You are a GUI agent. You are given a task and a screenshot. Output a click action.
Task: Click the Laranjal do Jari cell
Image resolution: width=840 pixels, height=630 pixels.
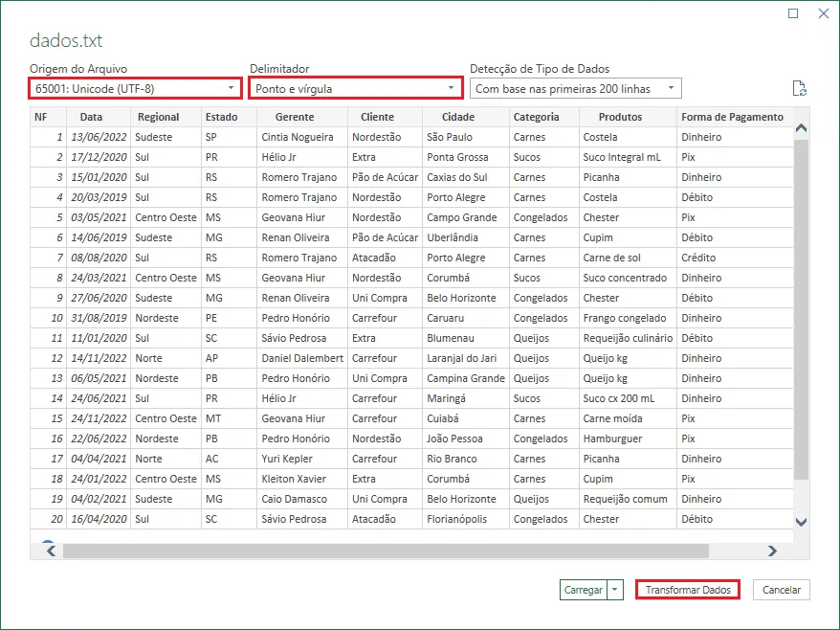(466, 358)
